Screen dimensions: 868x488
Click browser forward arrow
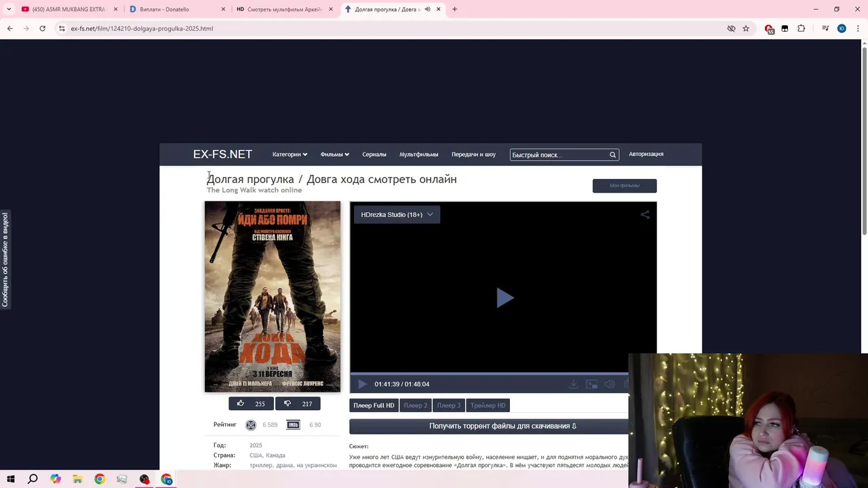[26, 28]
